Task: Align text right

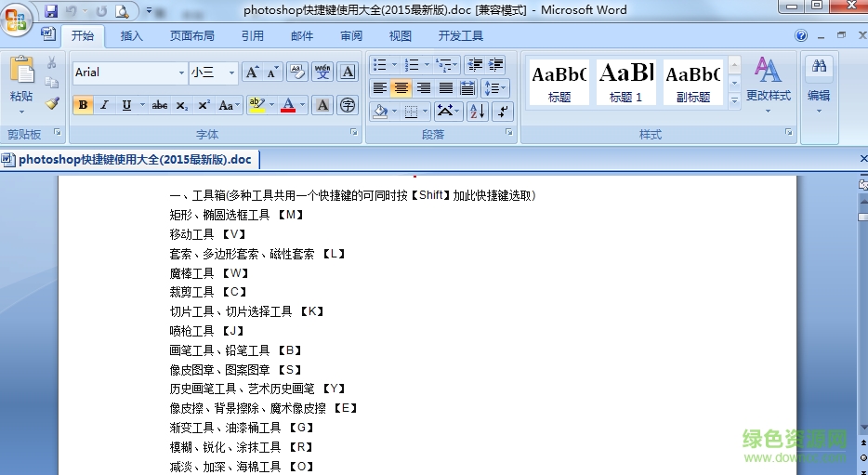Action: point(424,88)
